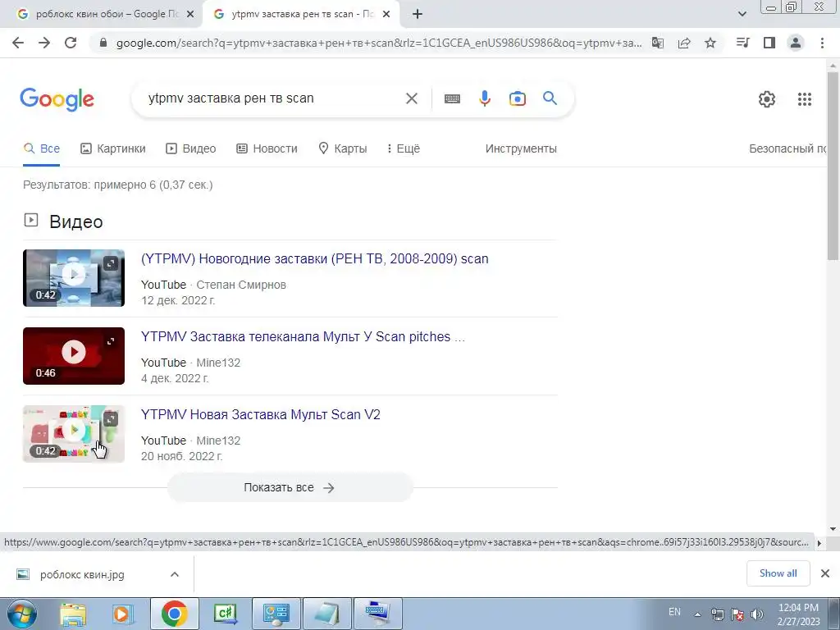
Task: Click the Google logo
Action: tap(57, 99)
